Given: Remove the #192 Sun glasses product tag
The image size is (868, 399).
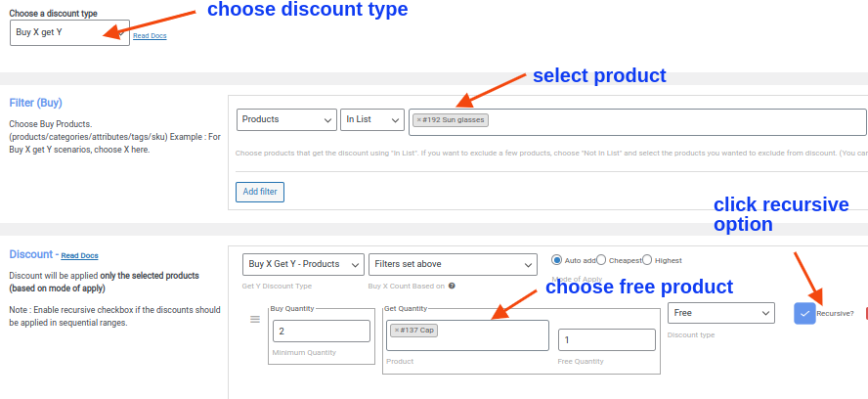Looking at the screenshot, I should [x=419, y=120].
